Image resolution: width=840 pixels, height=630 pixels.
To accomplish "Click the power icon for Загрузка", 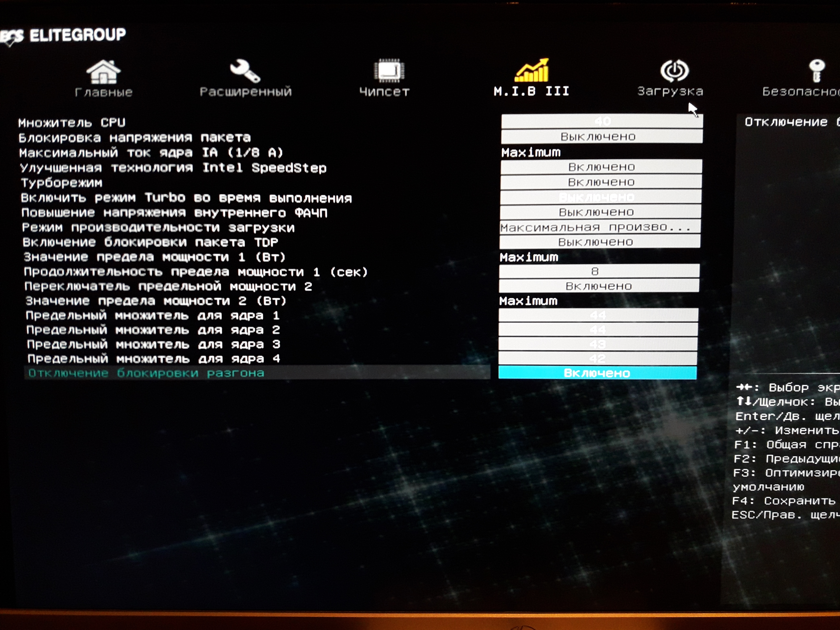I will [x=674, y=71].
